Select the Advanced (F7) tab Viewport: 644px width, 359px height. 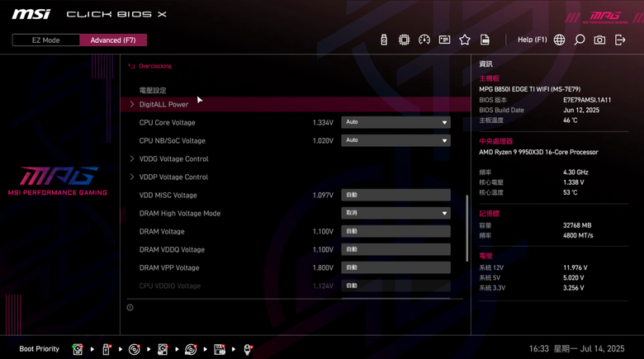tap(113, 40)
